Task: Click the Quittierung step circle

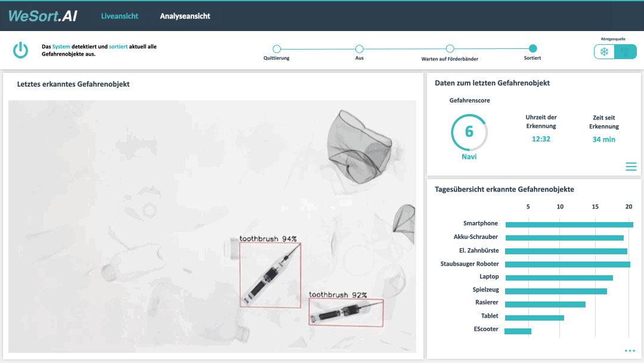Action: coord(276,49)
